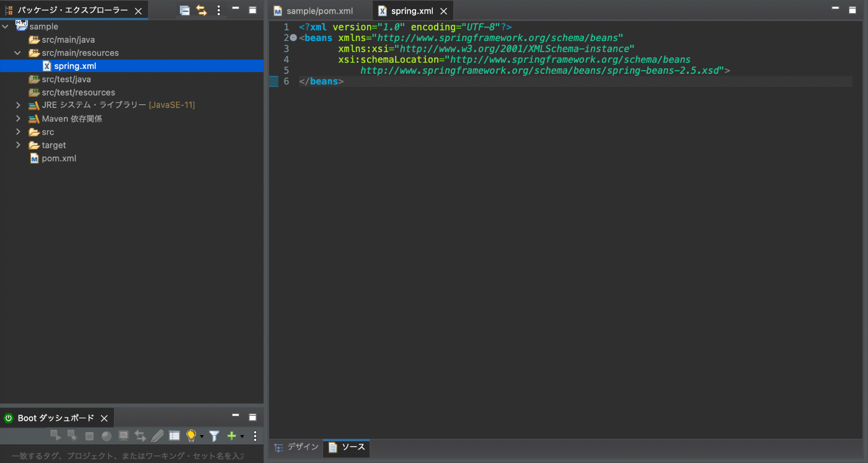Click Boot Dashboard open browser globe icon

(106, 436)
